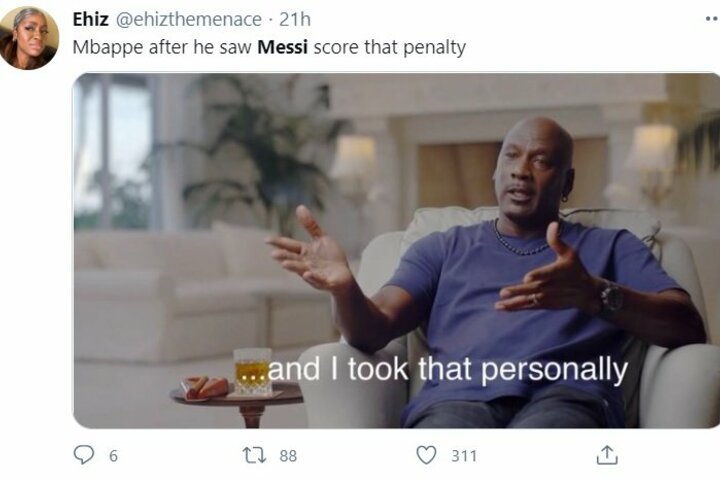Click the "and I took that personally" caption
The height and width of the screenshot is (480, 720).
point(434,369)
